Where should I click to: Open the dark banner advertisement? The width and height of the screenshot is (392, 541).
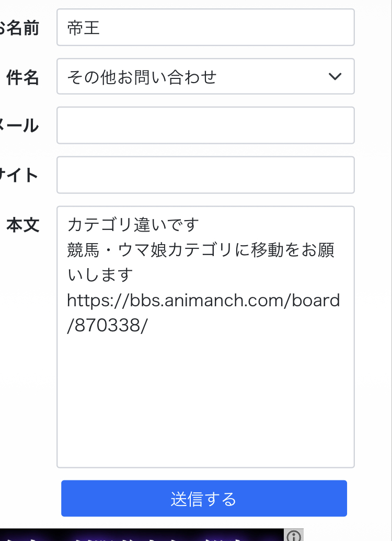click(142, 535)
